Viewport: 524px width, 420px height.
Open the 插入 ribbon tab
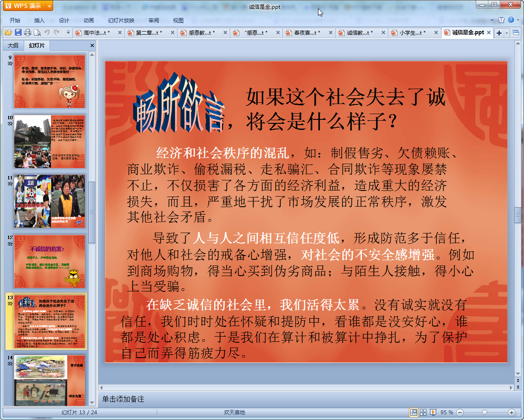(x=40, y=20)
